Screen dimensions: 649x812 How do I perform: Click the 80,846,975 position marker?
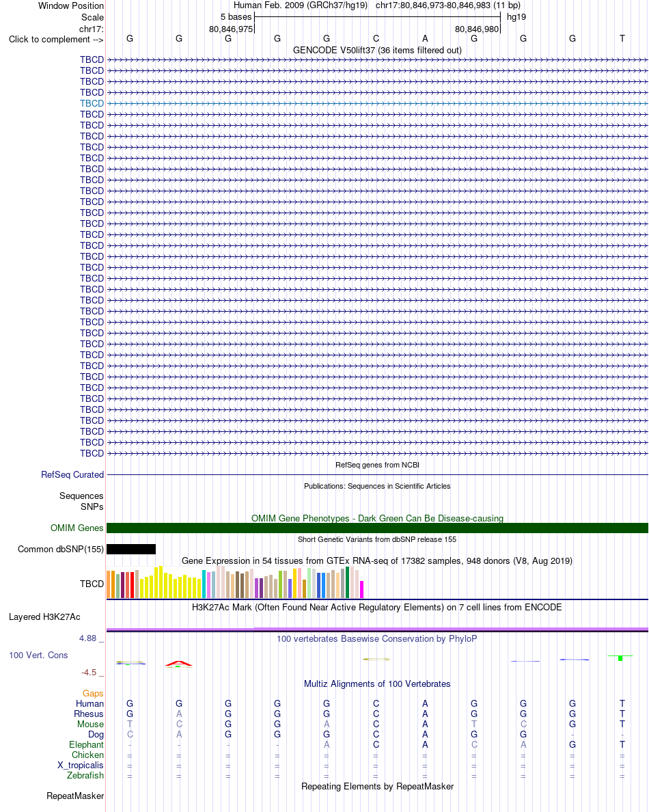click(231, 29)
